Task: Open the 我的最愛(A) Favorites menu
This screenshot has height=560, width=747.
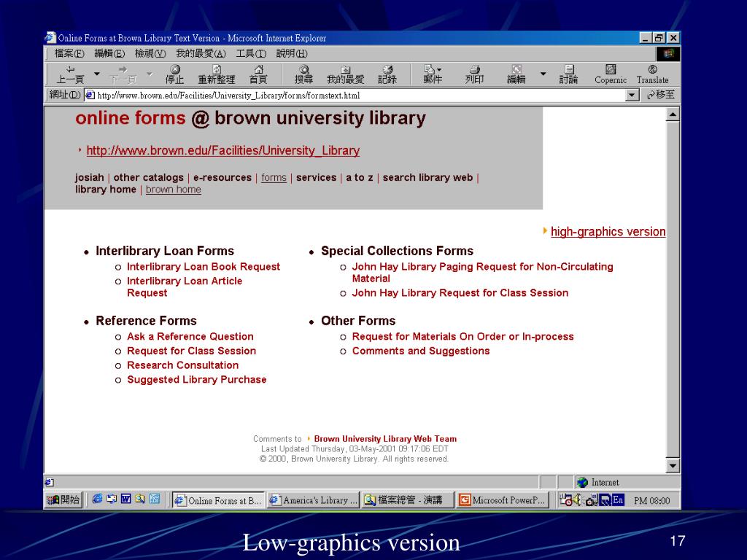Action: coord(201,53)
